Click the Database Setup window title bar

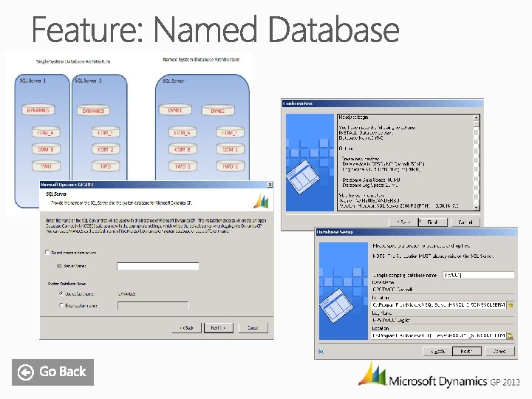point(416,232)
